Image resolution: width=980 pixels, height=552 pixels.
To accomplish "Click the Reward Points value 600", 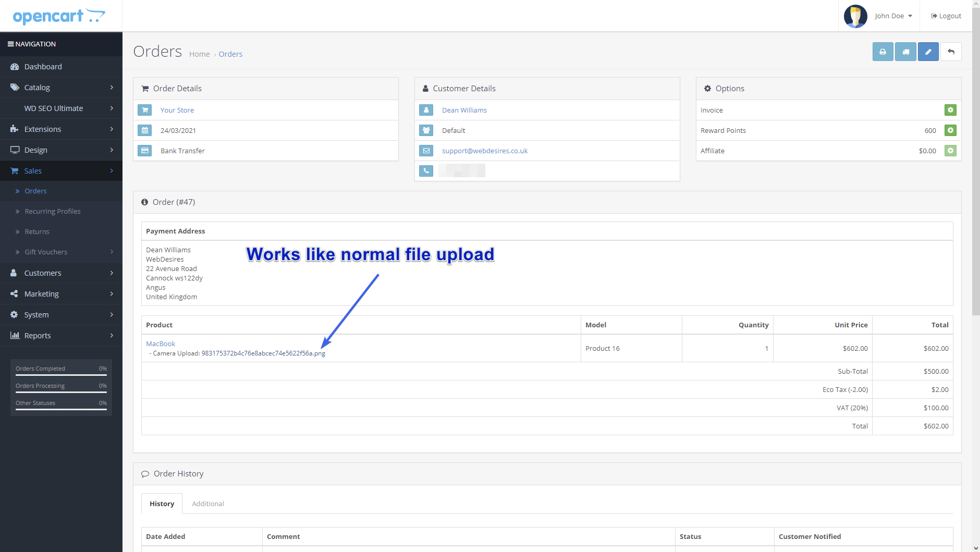I will click(930, 130).
